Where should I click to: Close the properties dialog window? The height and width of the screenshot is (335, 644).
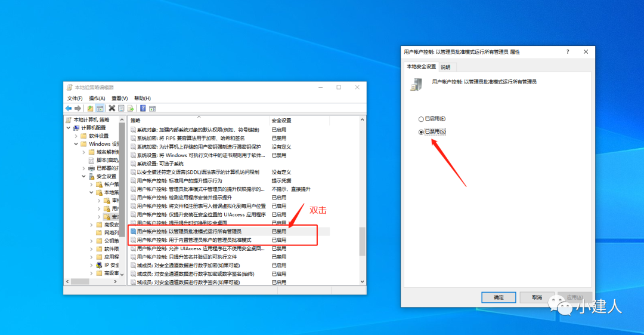point(586,52)
